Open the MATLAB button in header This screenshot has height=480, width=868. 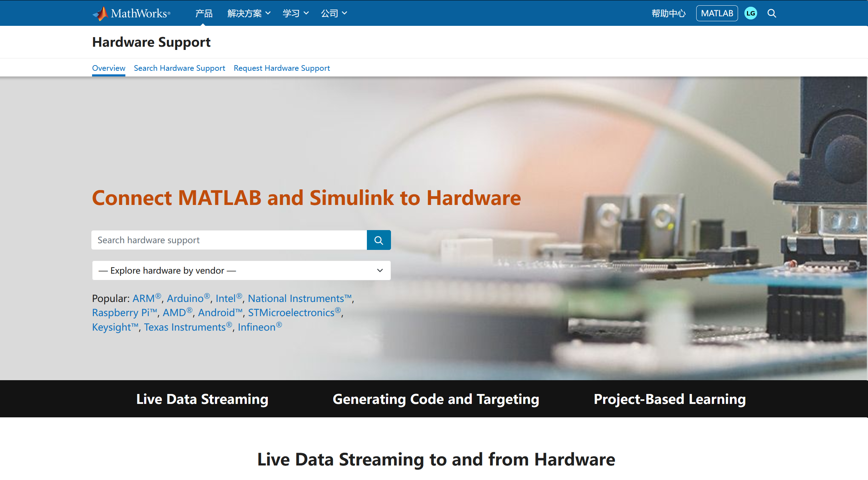[x=717, y=13]
